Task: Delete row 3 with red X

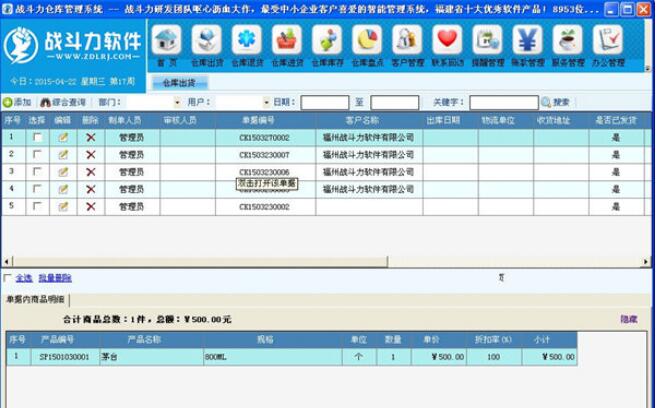Action: (x=91, y=172)
